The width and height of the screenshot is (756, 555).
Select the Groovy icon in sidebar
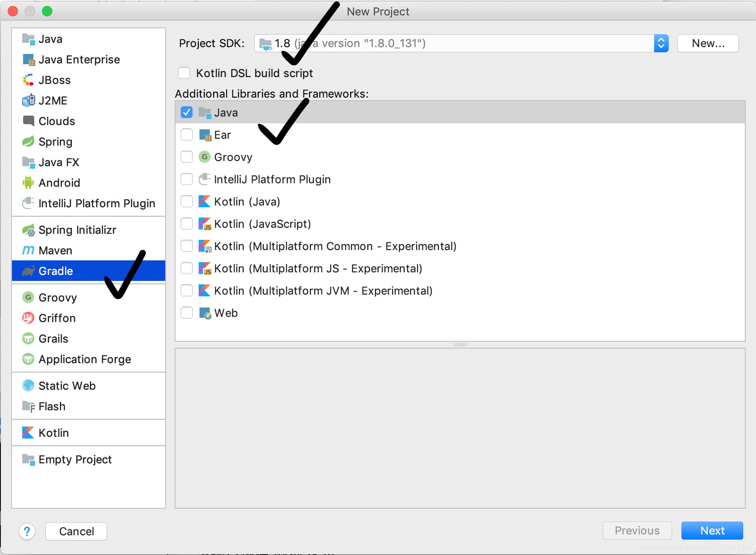pyautogui.click(x=28, y=298)
